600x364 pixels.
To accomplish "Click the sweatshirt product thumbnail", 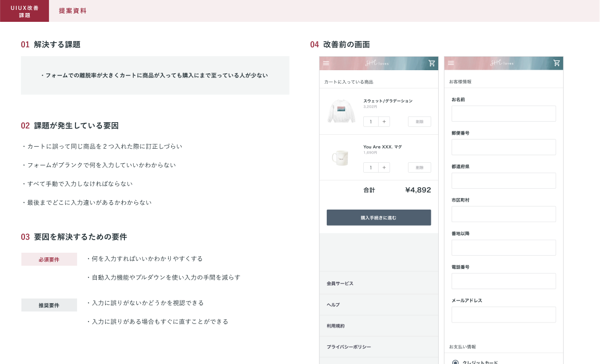I will click(x=341, y=111).
